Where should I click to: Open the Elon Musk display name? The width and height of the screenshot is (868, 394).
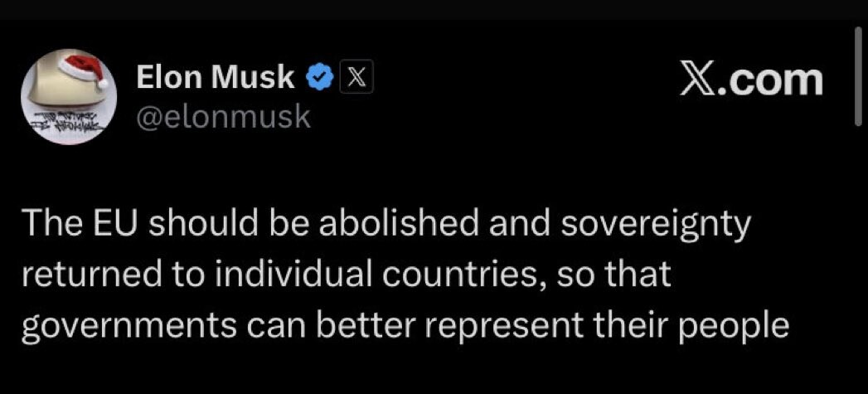point(215,78)
